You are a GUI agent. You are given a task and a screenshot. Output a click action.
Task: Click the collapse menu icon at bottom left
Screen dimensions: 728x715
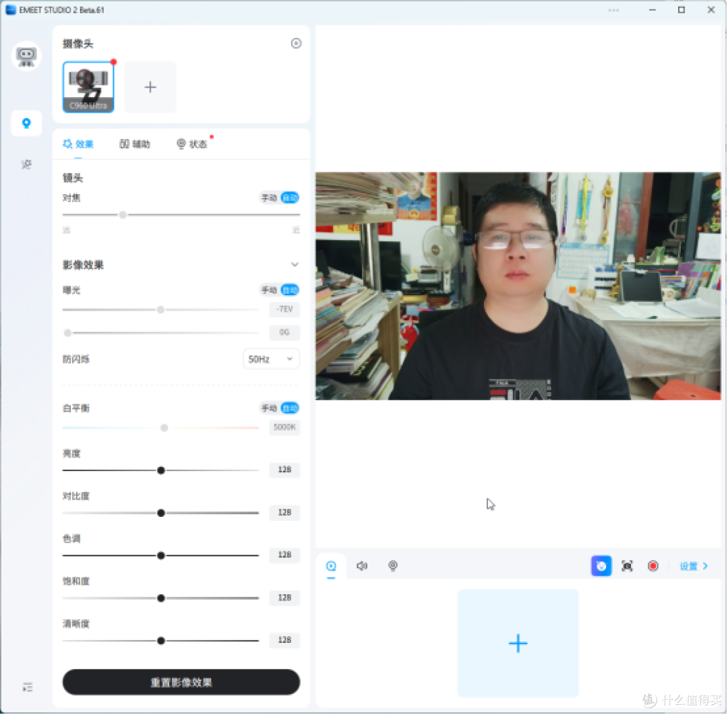pyautogui.click(x=28, y=687)
